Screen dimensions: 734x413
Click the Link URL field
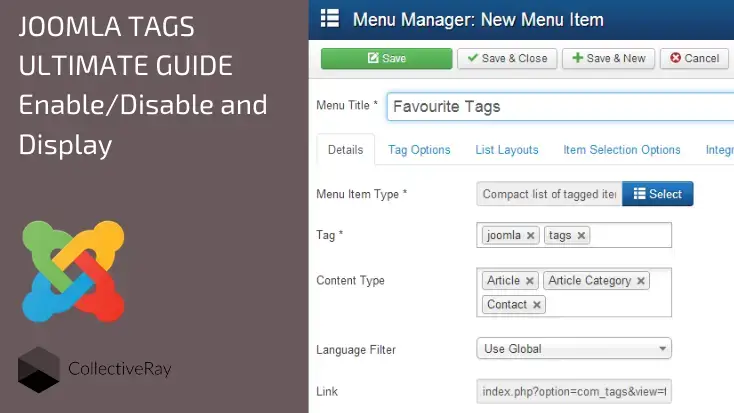pos(574,391)
